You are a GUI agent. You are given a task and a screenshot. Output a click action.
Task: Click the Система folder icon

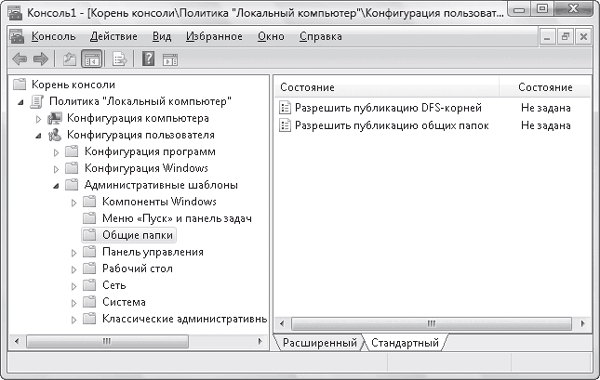(x=89, y=302)
